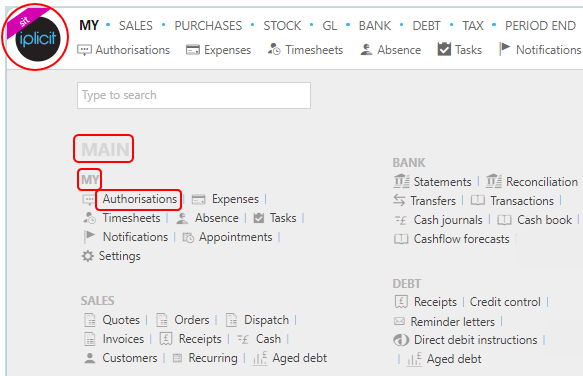Click Cashflow forecasts book icon
The height and width of the screenshot is (376, 583).
(401, 239)
